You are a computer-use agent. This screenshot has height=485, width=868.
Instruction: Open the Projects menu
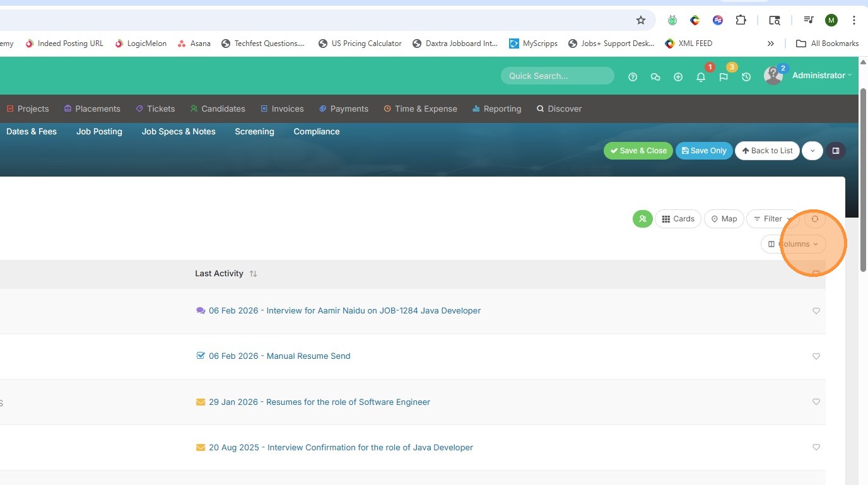[28, 108]
